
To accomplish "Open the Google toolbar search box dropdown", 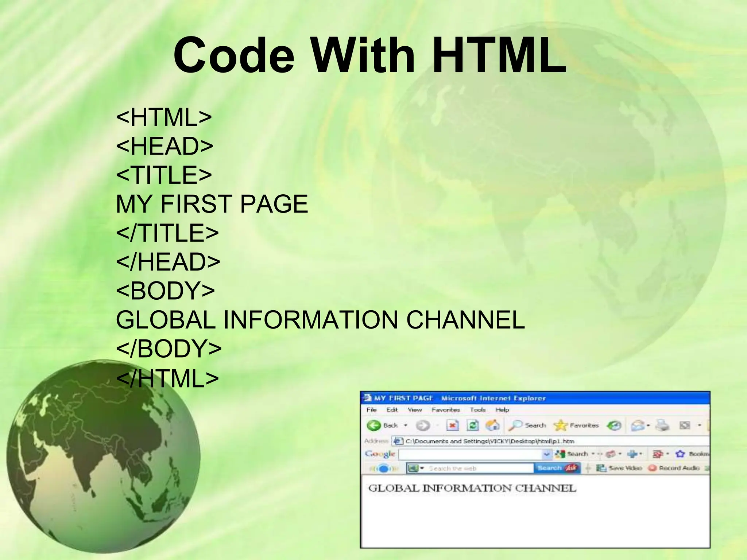I will [546, 454].
